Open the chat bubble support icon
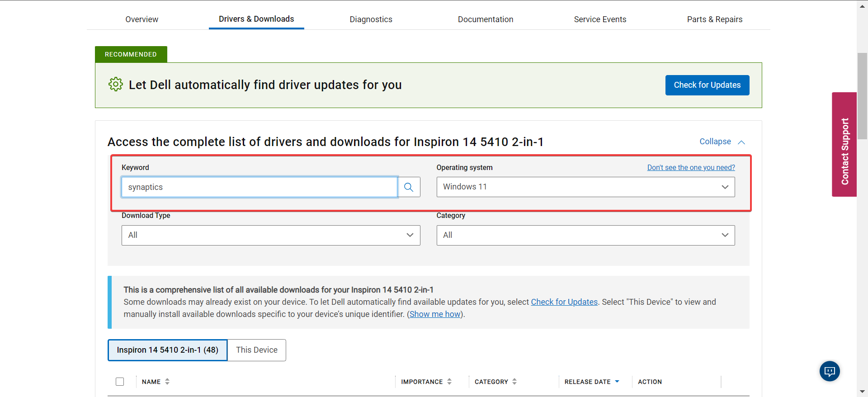This screenshot has width=868, height=397. click(x=830, y=371)
